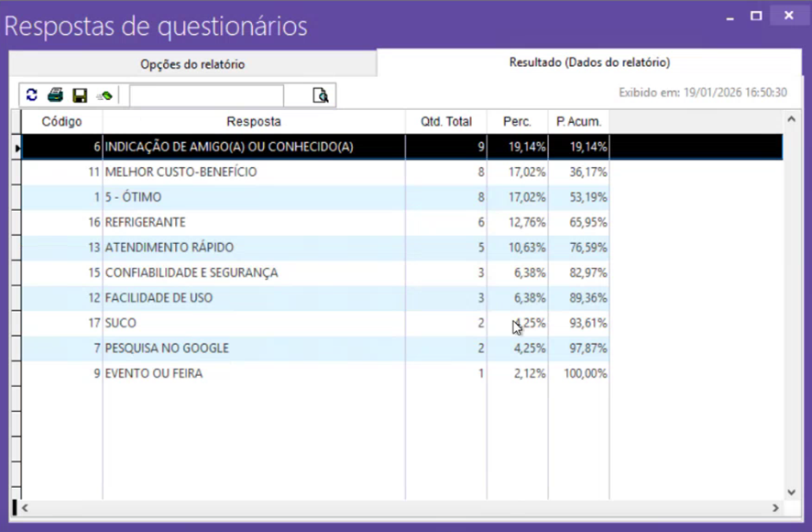
Task: Click the Exibido em timestamp label
Action: coord(703,93)
